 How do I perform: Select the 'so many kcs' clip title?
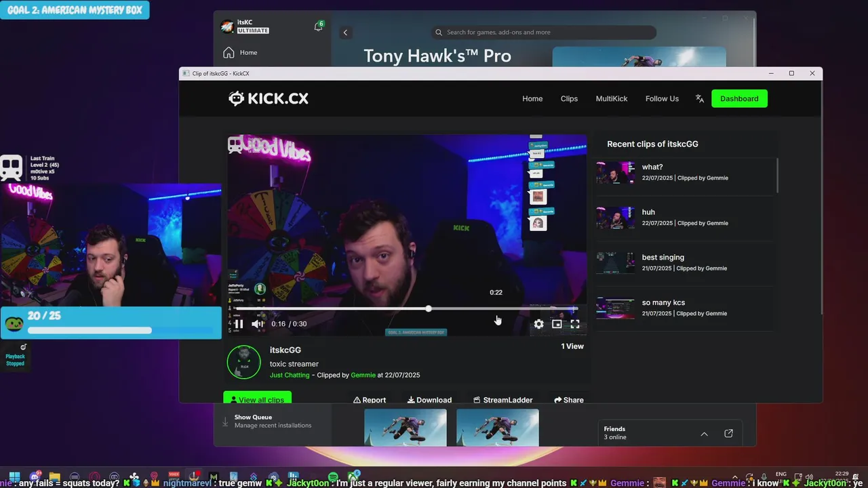[x=663, y=303]
